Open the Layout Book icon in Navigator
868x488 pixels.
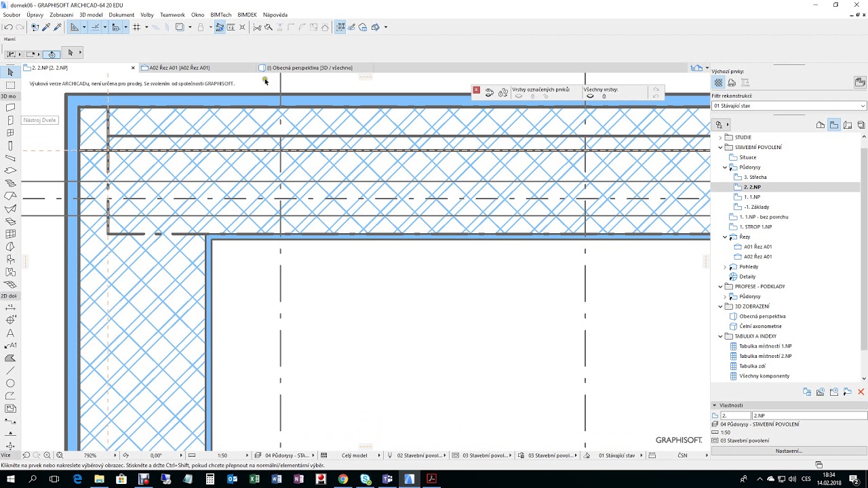coord(848,125)
